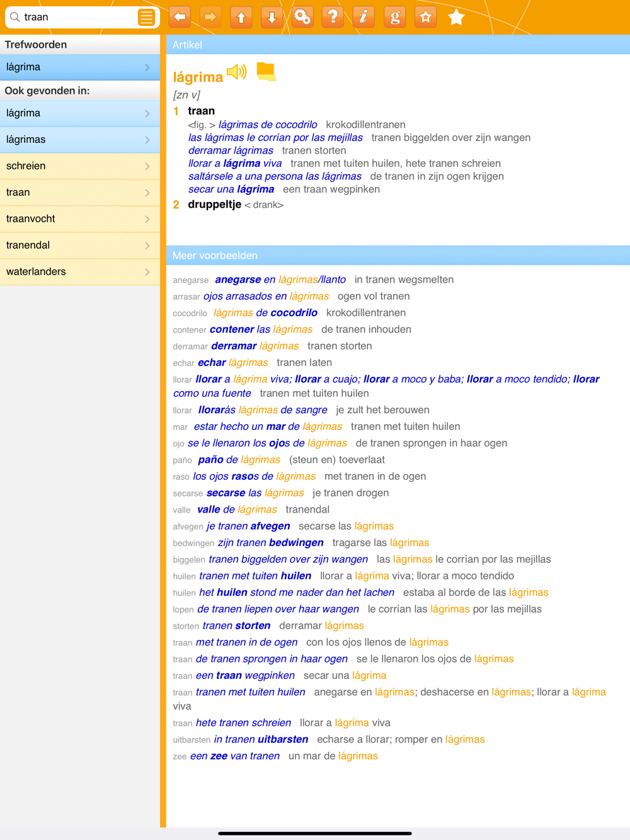Open the yellow note icon beside lágrima

click(266, 72)
